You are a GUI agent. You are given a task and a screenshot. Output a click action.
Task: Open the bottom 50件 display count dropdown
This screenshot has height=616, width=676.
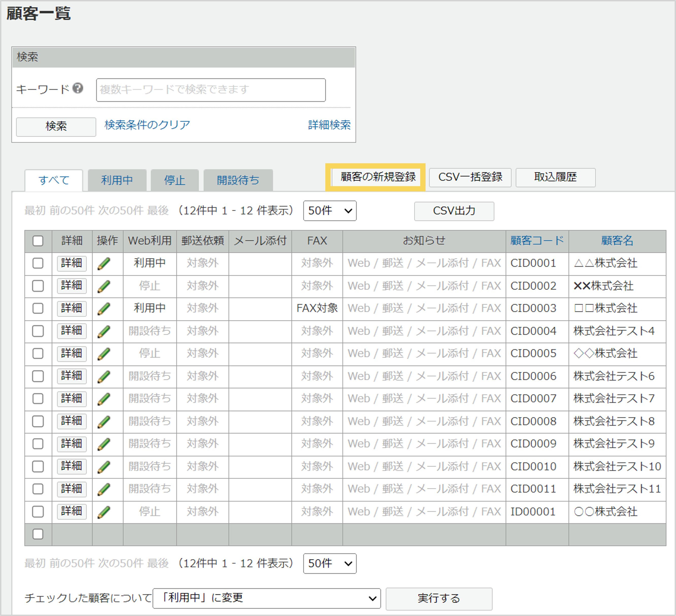point(330,564)
